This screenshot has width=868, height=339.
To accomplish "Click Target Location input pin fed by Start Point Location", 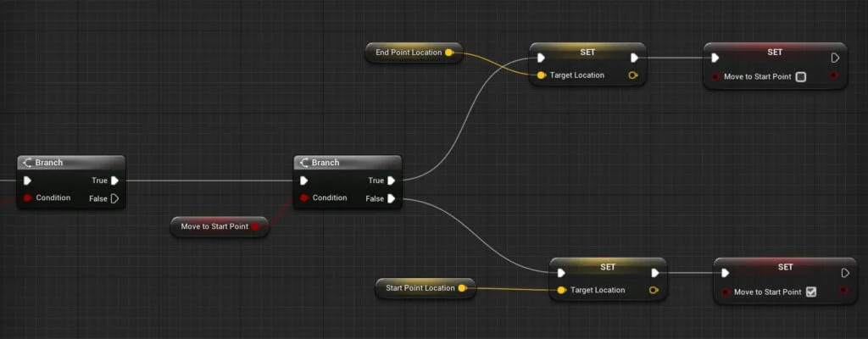I will 561,291.
